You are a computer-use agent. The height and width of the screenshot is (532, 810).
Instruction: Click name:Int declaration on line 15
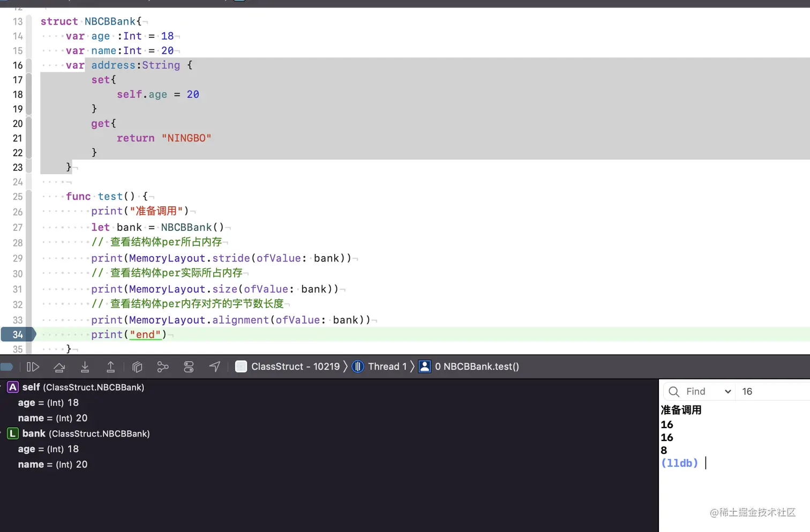pos(116,50)
